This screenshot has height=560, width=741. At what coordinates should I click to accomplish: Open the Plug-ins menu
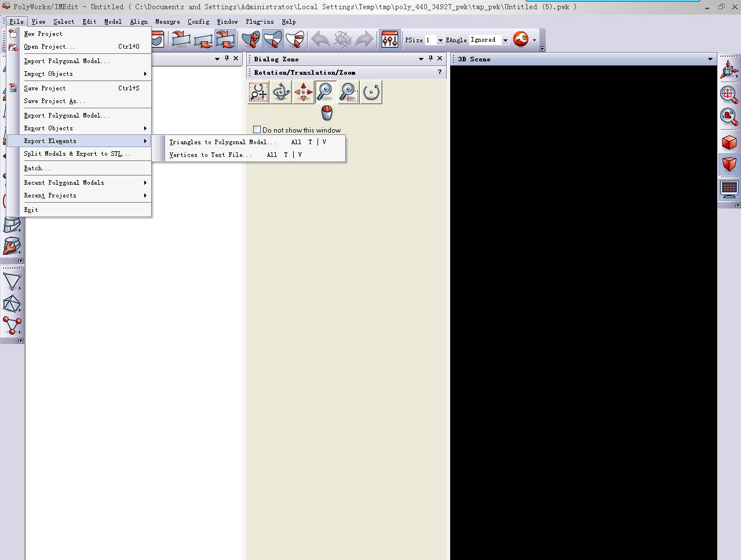point(260,22)
